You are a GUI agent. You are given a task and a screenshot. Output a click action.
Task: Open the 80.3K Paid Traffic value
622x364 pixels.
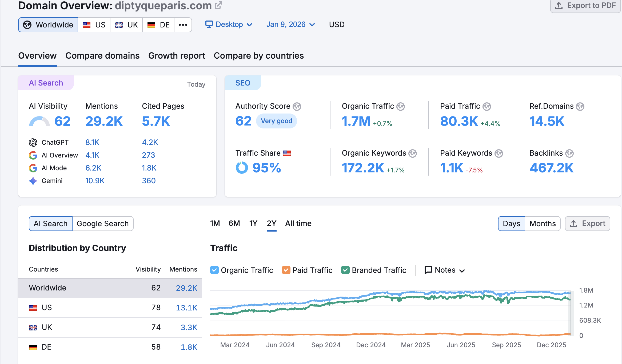coord(459,122)
